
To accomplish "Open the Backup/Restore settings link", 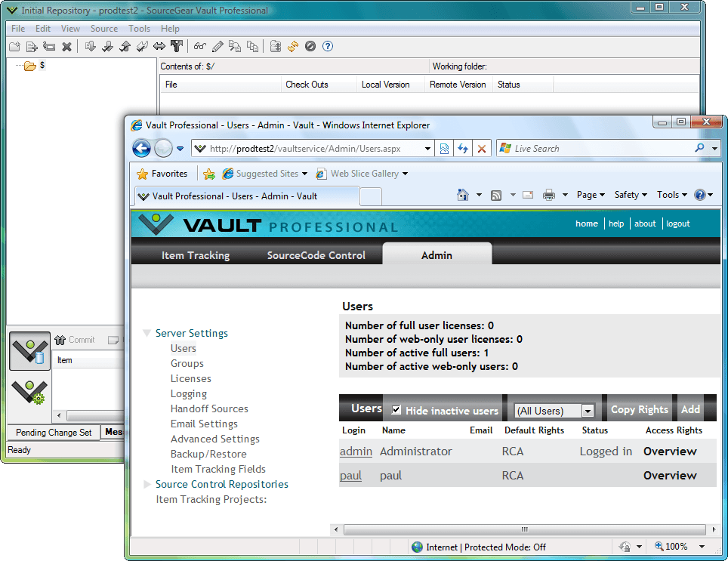I will point(208,455).
